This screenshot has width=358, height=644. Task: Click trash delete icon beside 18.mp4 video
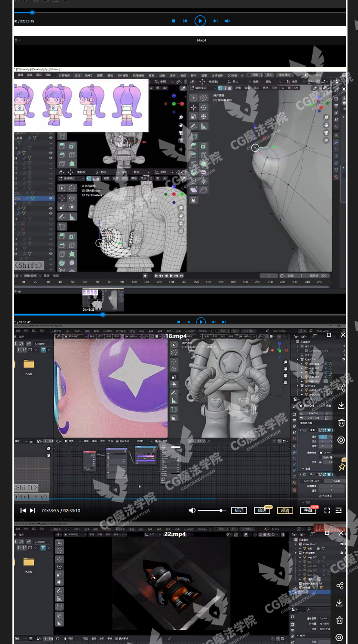point(341,422)
